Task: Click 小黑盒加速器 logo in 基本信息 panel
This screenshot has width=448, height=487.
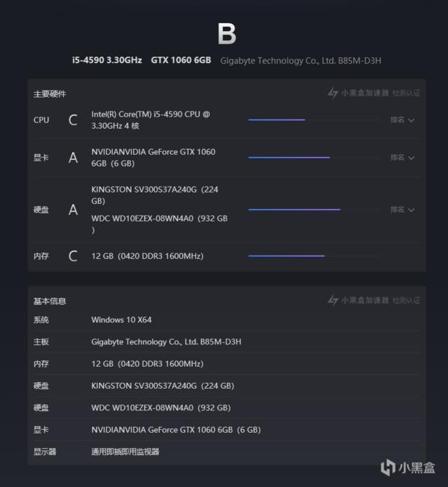Action: [x=358, y=300]
